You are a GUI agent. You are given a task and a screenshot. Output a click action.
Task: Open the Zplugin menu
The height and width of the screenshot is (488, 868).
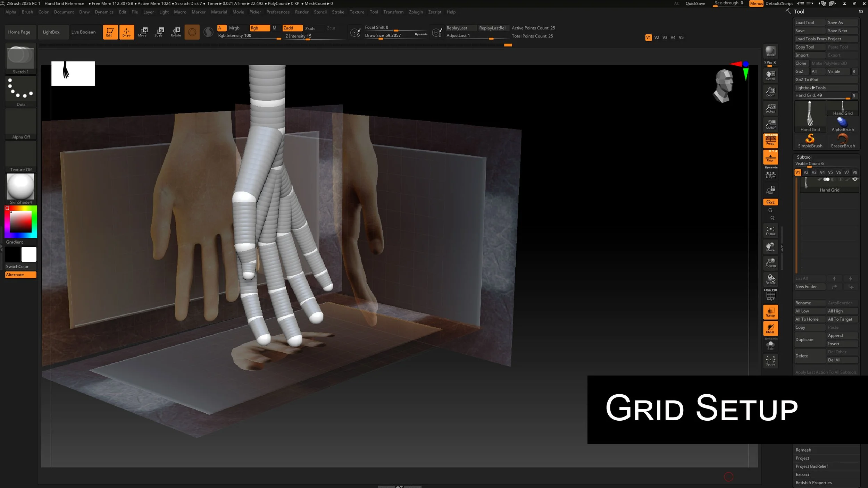click(416, 12)
